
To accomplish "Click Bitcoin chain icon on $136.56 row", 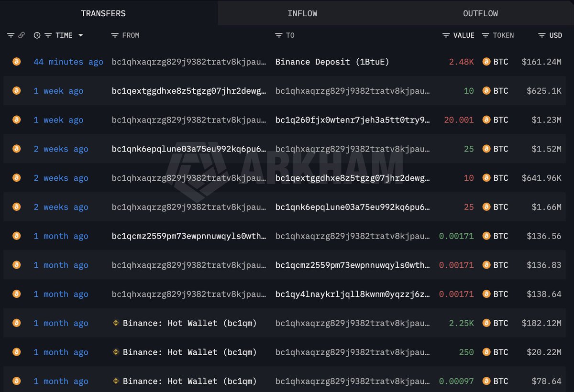I will tap(17, 236).
